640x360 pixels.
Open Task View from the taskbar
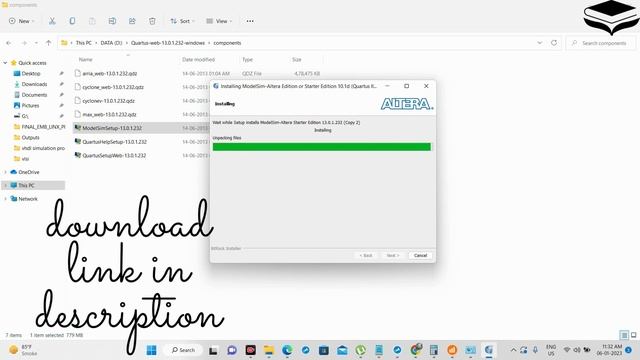point(213,350)
